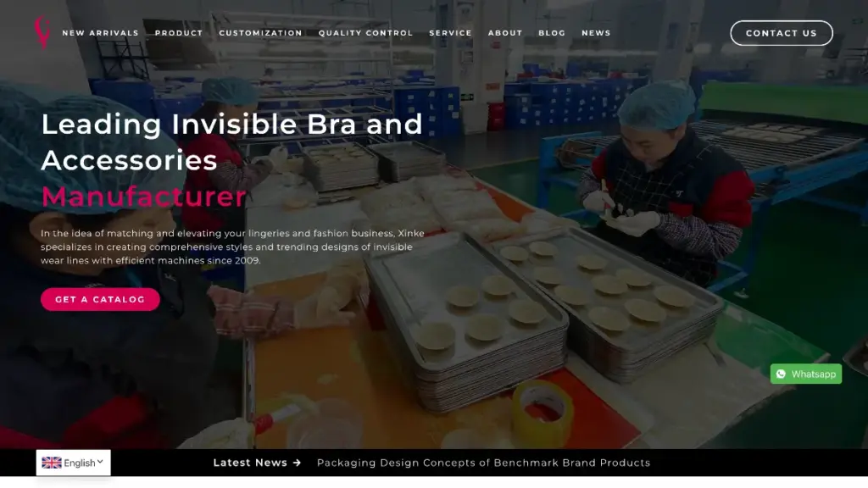This screenshot has height=488, width=868.
Task: Select the English language selector
Action: (x=73, y=463)
